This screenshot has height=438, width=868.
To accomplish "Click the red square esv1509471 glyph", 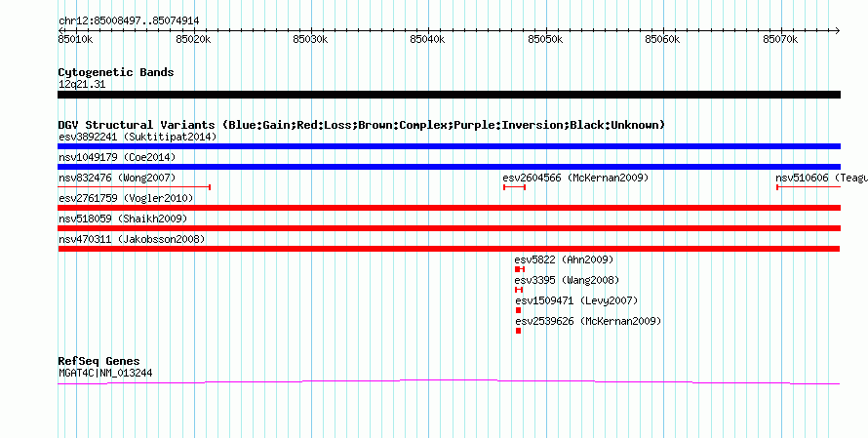I will (x=518, y=310).
